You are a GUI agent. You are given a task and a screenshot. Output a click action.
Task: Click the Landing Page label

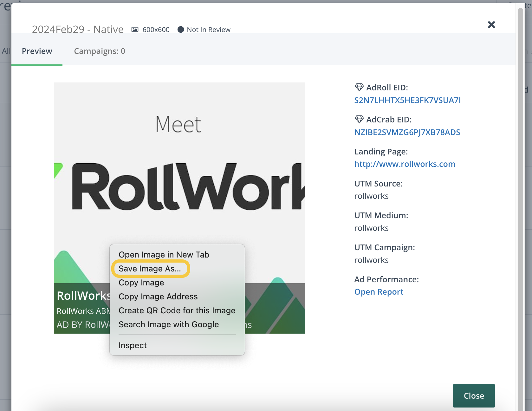click(x=381, y=152)
